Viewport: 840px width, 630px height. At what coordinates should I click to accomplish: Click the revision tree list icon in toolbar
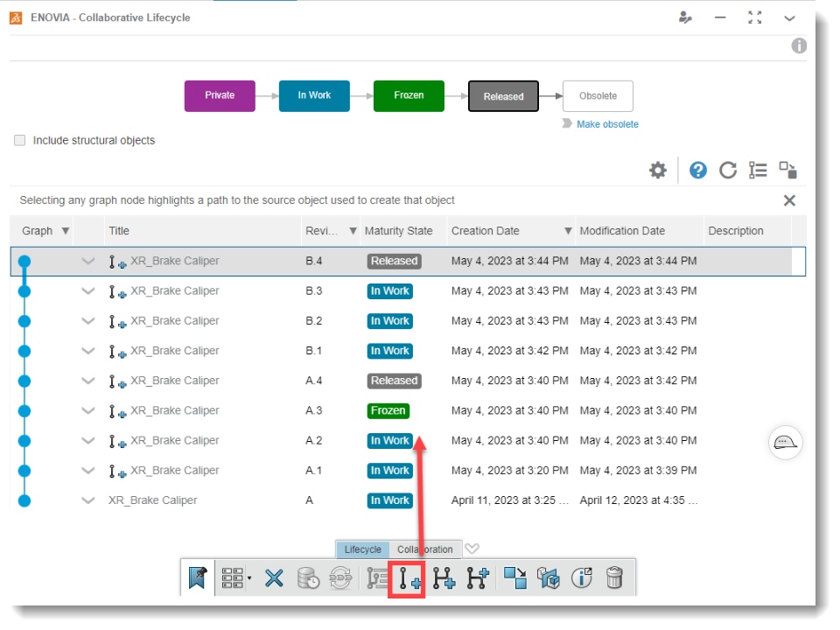377,578
